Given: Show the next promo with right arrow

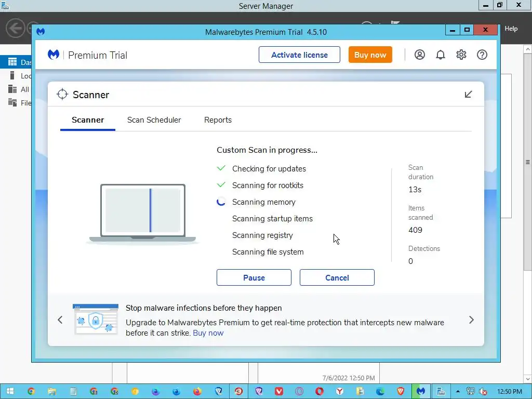Looking at the screenshot, I should click(471, 320).
